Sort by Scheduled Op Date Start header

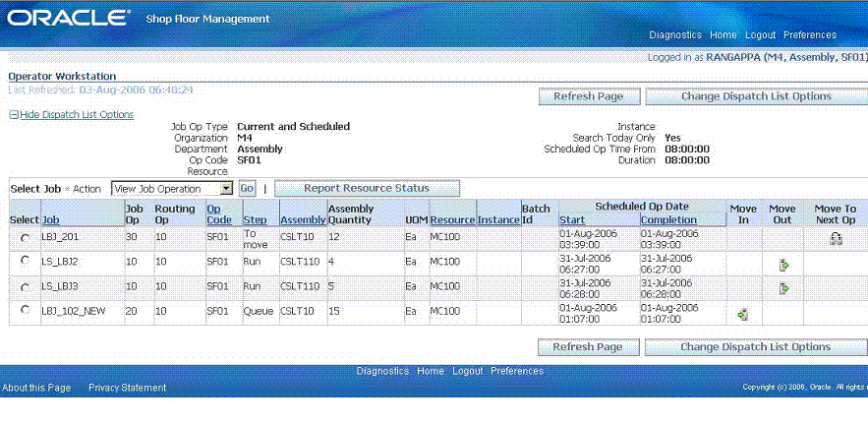pos(572,220)
